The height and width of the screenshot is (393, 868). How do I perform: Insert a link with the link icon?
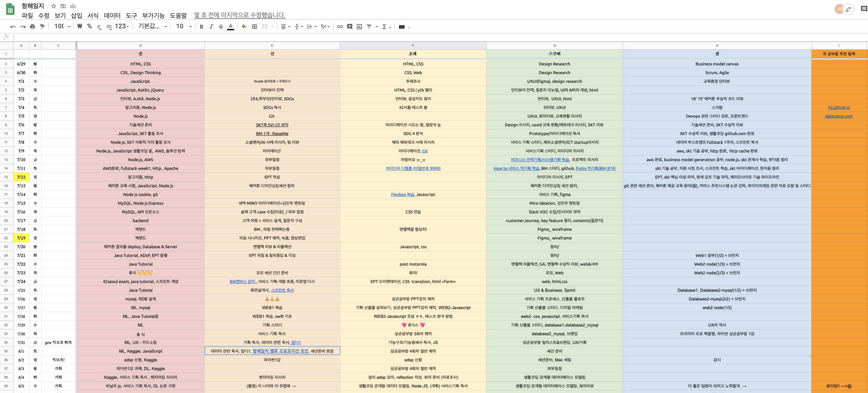pyautogui.click(x=340, y=27)
